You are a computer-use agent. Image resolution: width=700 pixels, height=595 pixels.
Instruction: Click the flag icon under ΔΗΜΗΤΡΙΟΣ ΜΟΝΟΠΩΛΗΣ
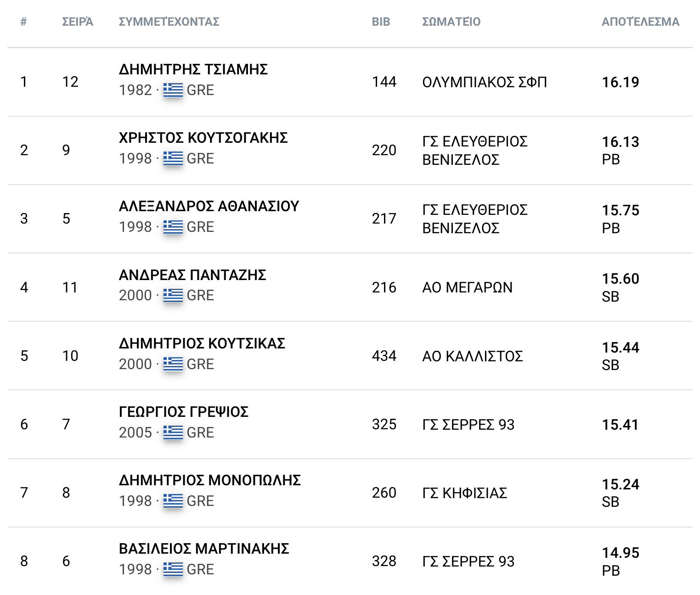(173, 501)
